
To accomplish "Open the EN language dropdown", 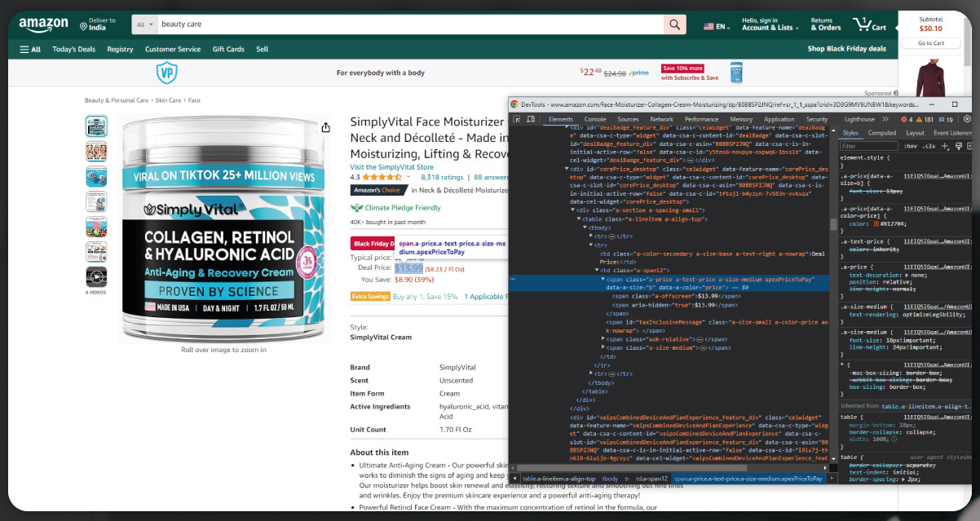I will coord(717,26).
